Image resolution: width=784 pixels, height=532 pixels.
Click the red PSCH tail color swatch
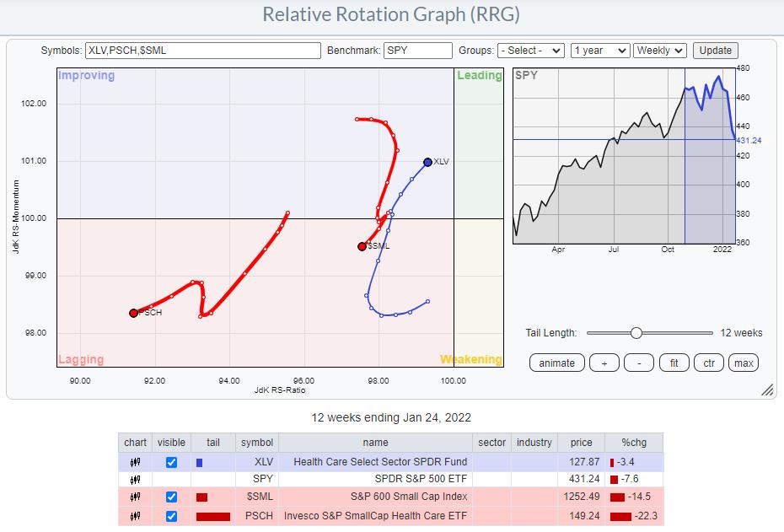213,517
